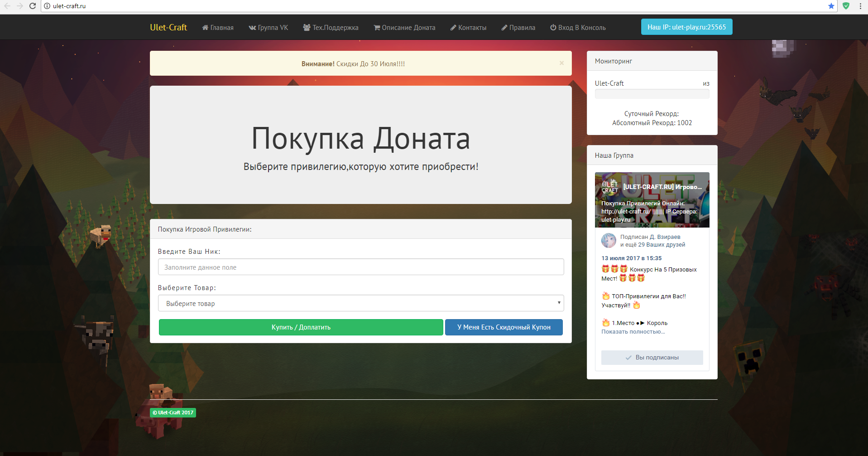Open 'Тех.Поддержка' in navbar
868x456 pixels.
tap(331, 28)
